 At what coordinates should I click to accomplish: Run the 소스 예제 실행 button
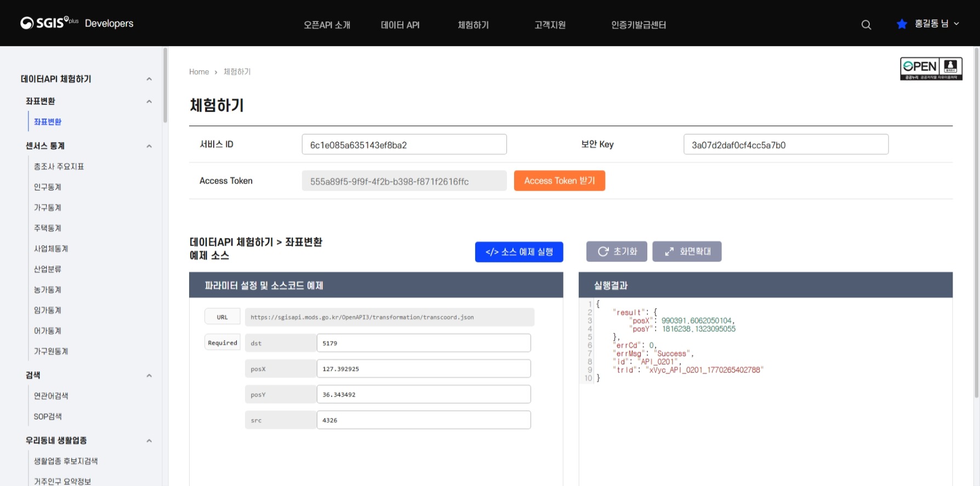click(519, 252)
